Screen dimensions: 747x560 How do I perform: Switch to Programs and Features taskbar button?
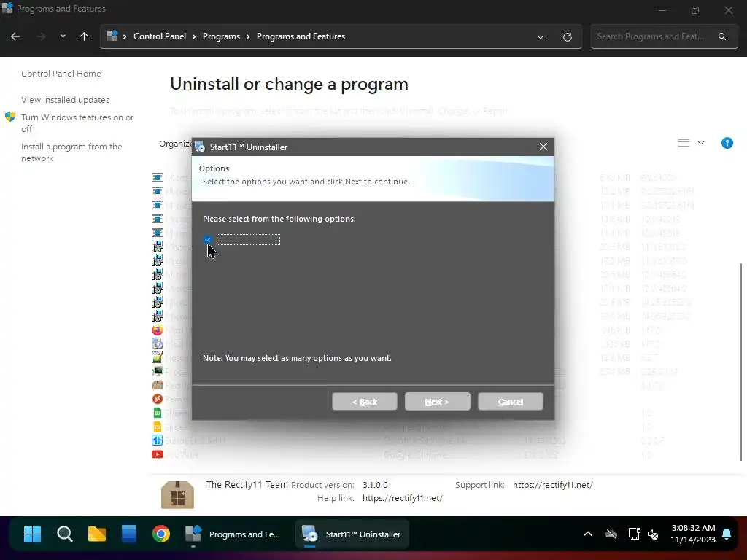point(233,534)
